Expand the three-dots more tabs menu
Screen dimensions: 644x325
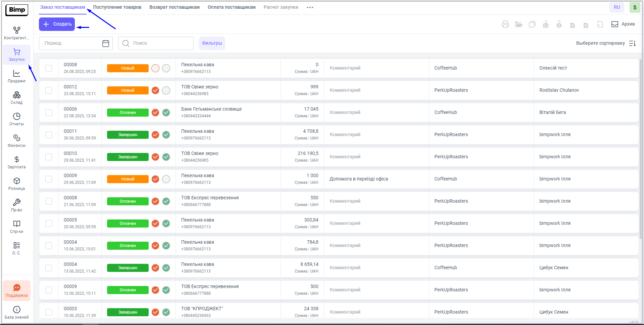pos(310,7)
